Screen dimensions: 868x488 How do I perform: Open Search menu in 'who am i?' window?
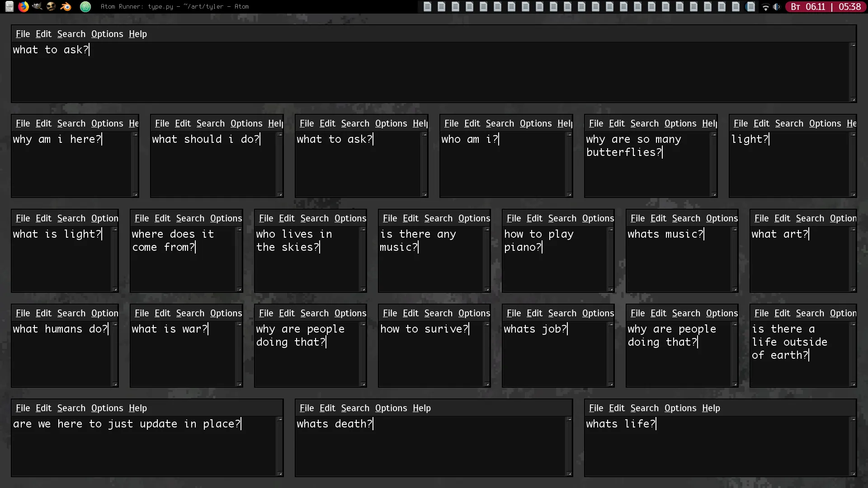500,123
